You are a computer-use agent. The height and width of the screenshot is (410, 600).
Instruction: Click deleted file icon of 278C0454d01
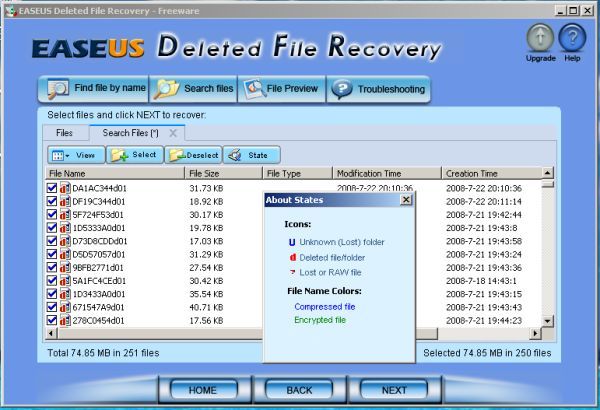pos(65,320)
